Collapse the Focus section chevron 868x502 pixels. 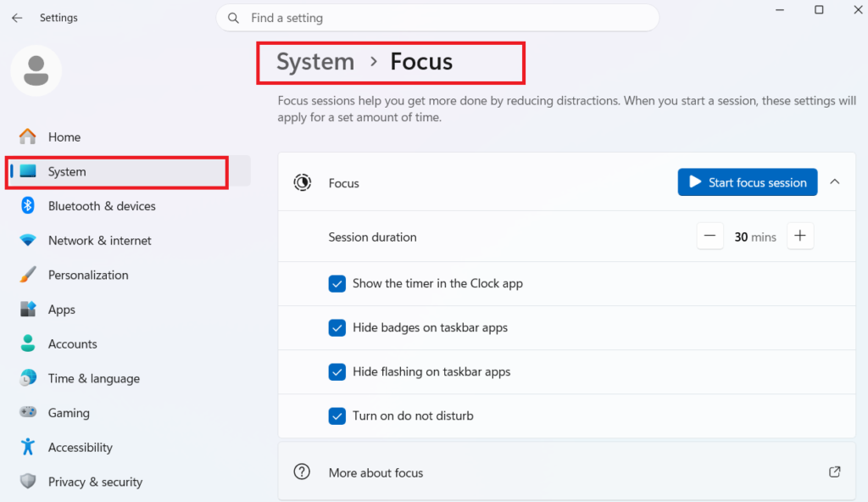point(835,181)
